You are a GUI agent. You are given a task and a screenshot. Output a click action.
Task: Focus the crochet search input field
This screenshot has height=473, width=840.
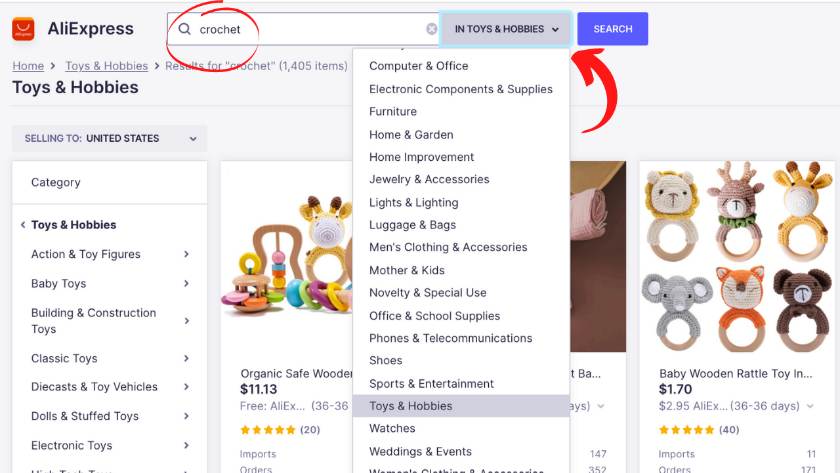click(x=303, y=29)
